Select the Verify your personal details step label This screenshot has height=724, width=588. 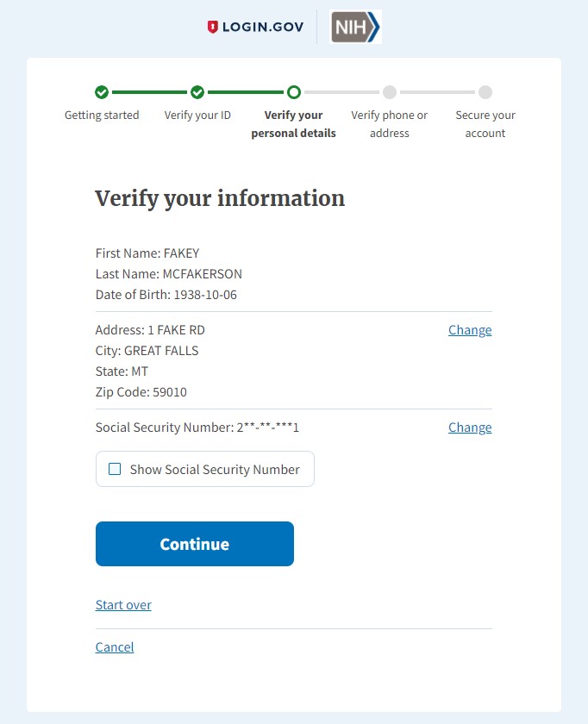(x=293, y=123)
